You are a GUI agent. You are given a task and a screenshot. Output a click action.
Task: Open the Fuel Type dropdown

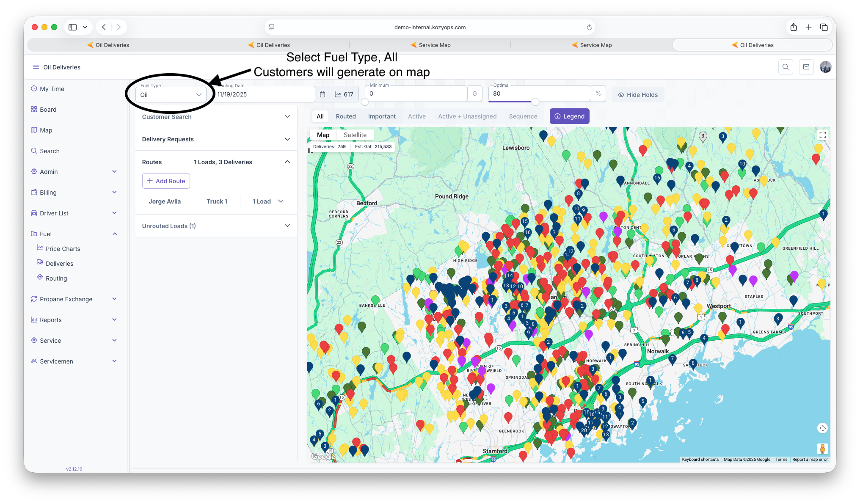[x=171, y=95]
